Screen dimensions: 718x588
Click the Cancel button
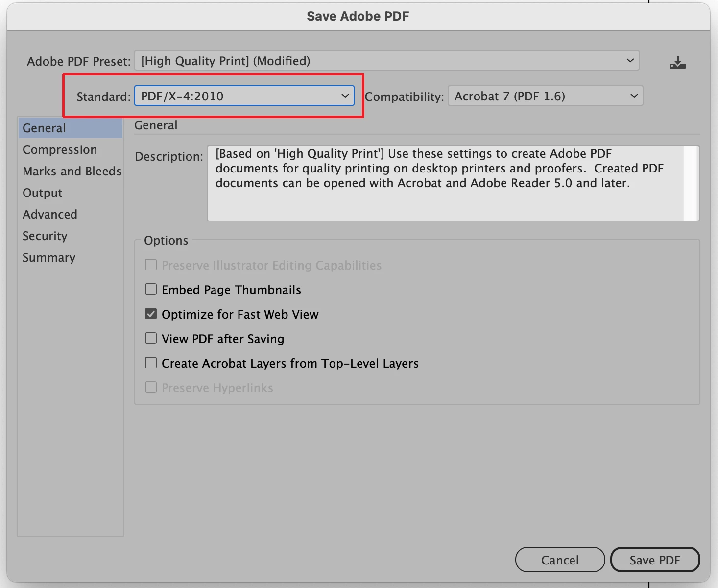(560, 560)
